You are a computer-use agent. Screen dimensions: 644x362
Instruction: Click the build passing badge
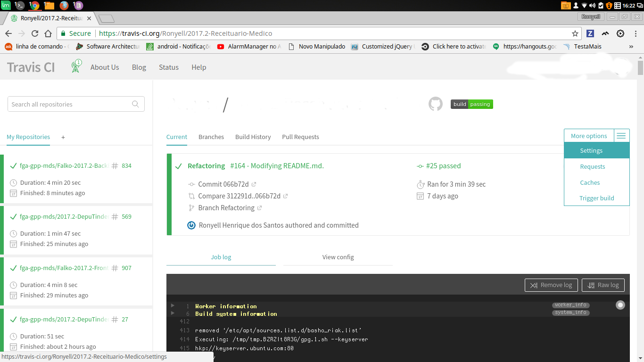coord(471,104)
